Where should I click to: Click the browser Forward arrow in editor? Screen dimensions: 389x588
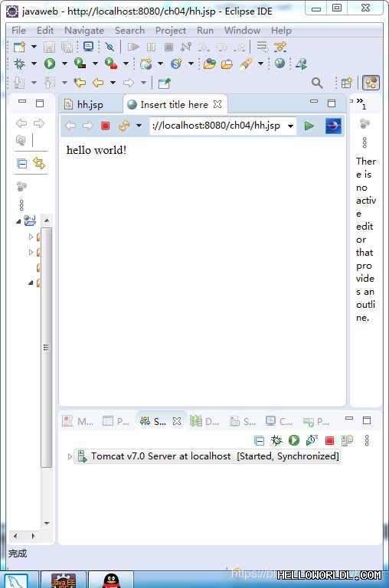point(88,126)
